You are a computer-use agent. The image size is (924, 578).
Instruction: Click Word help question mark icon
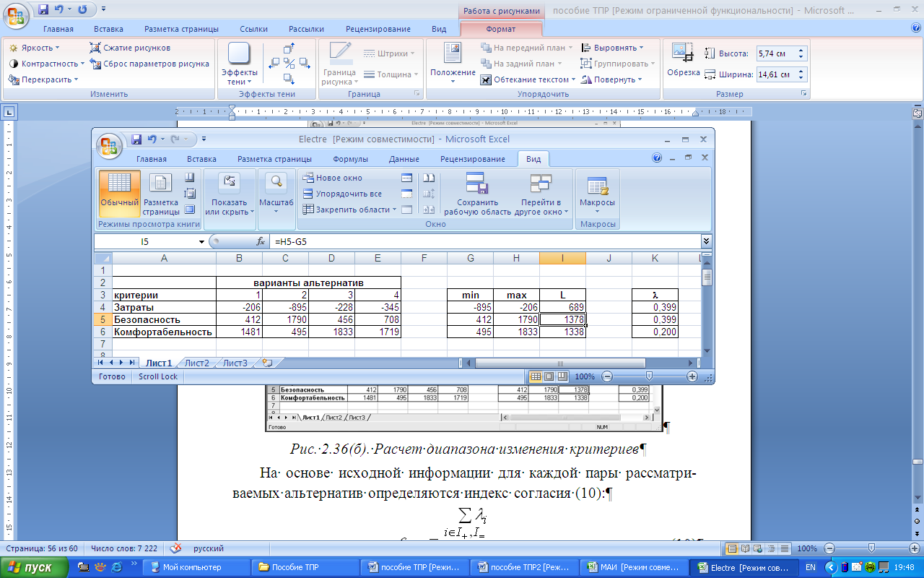(916, 28)
